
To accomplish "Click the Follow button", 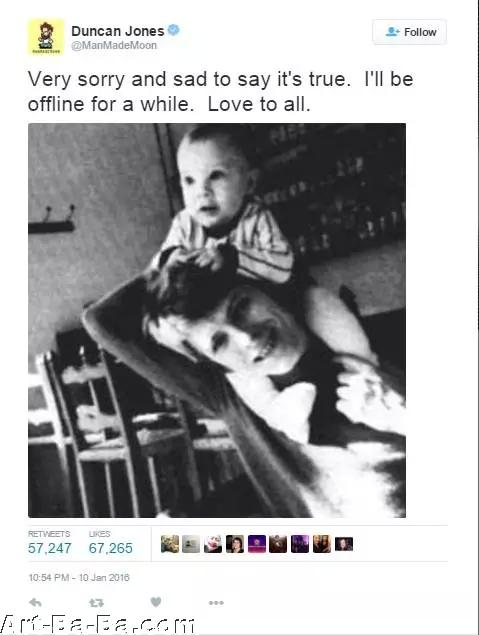I will click(409, 32).
